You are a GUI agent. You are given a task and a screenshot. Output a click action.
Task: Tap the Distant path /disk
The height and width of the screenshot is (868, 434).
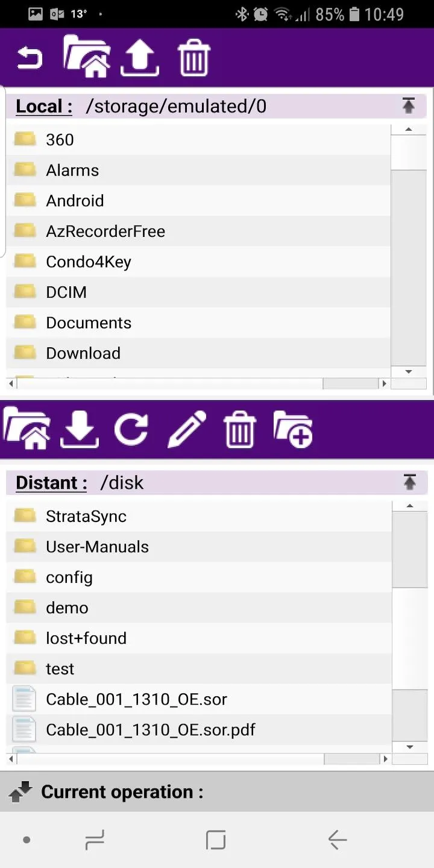(x=122, y=483)
